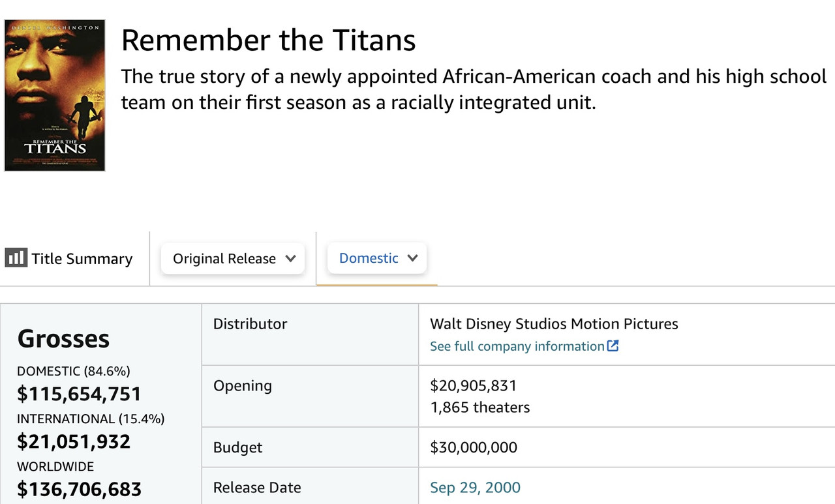Screen dimensions: 835x504
Task: Click the $30,000,000 budget value
Action: pos(474,447)
